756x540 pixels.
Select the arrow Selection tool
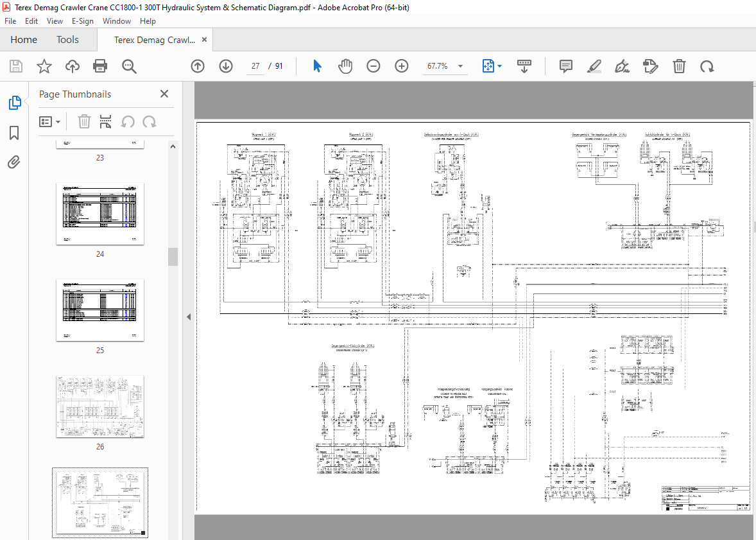point(317,66)
